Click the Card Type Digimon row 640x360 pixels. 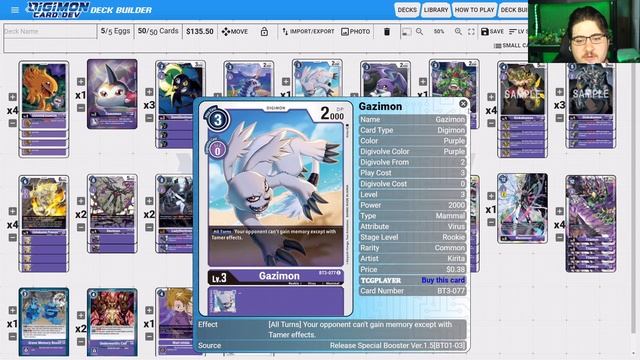click(412, 130)
